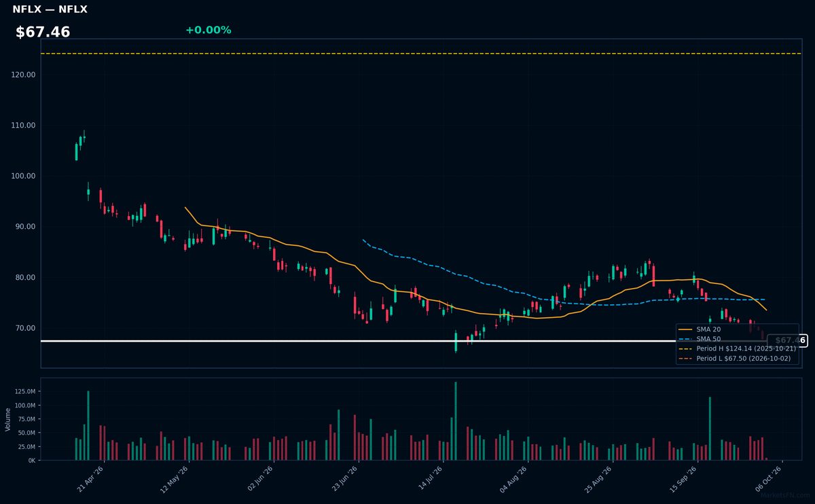The height and width of the screenshot is (504, 815).
Task: Click the 23 Jun '26 date label
Action: point(346,478)
